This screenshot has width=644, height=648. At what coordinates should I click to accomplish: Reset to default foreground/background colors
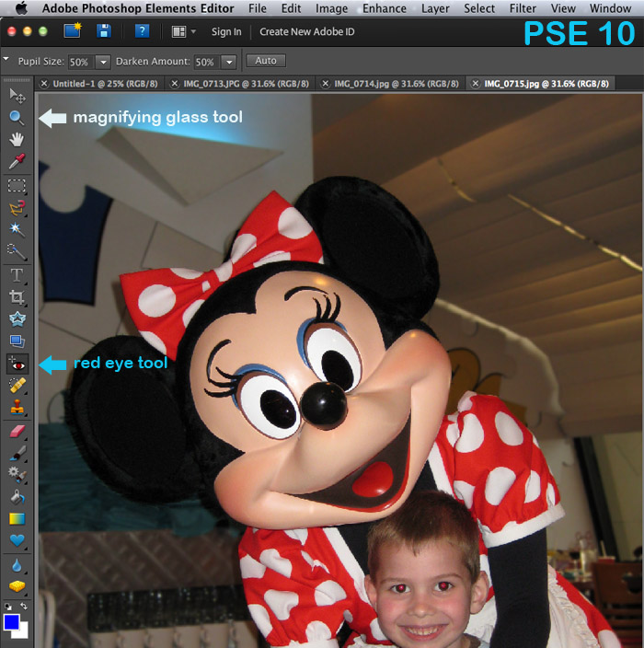pyautogui.click(x=8, y=607)
